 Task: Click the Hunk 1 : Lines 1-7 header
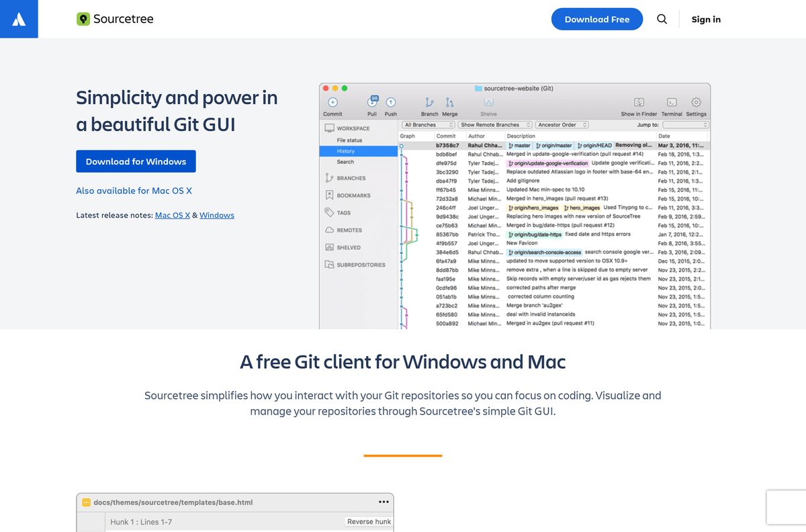click(x=141, y=521)
